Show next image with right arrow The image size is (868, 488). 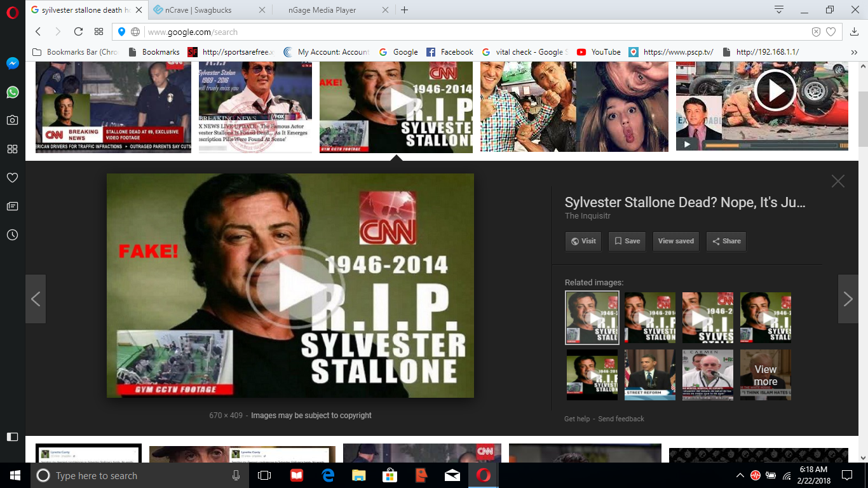coord(848,299)
